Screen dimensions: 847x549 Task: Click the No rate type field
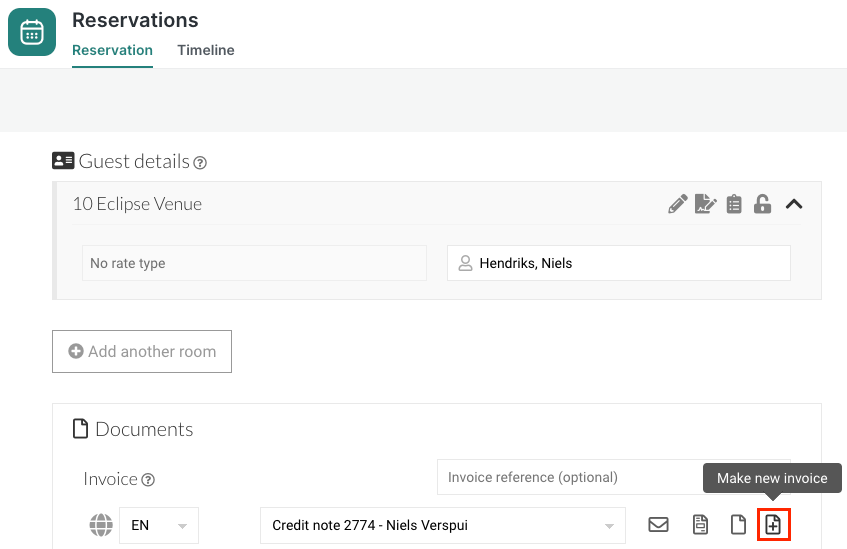[x=254, y=263]
